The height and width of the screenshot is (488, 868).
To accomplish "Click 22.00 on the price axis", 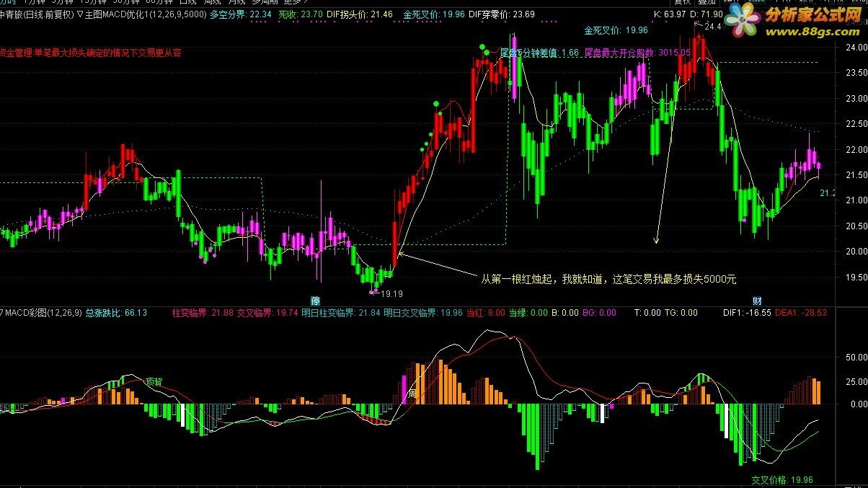I will (x=856, y=149).
